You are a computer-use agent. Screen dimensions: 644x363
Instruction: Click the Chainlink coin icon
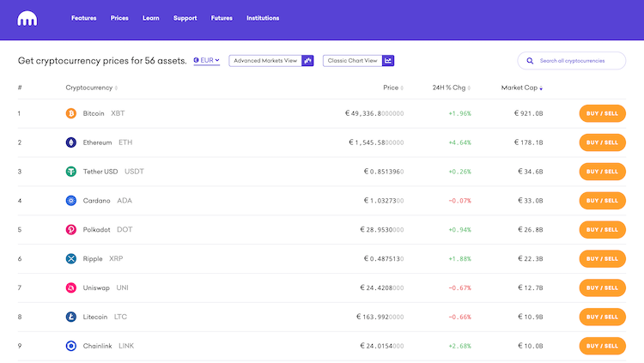pos(71,346)
